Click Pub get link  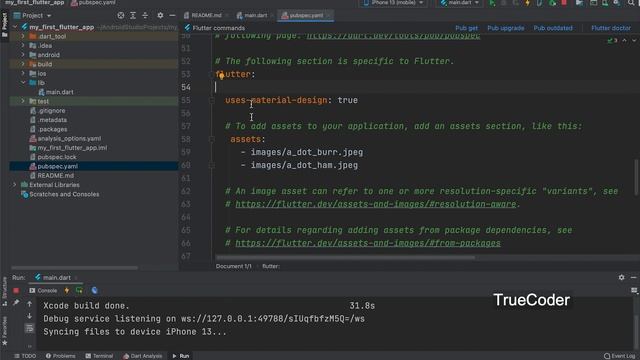coord(466,28)
